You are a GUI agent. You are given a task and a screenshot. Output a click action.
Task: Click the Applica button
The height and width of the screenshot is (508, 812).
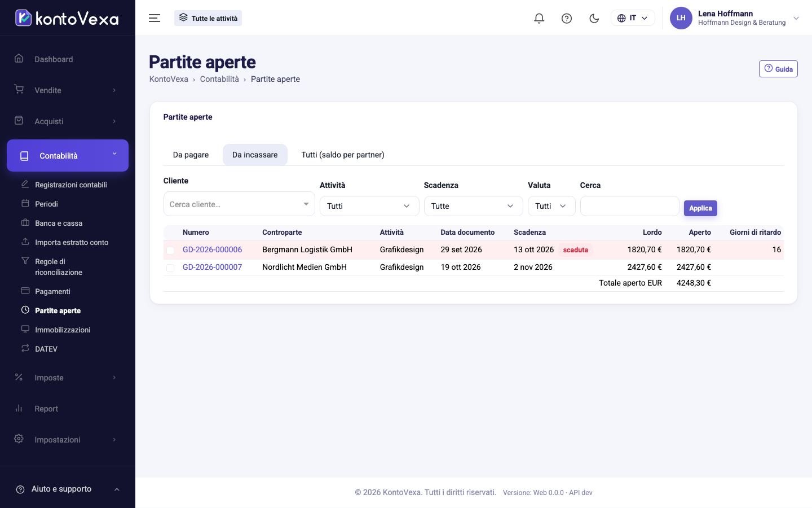coord(700,208)
